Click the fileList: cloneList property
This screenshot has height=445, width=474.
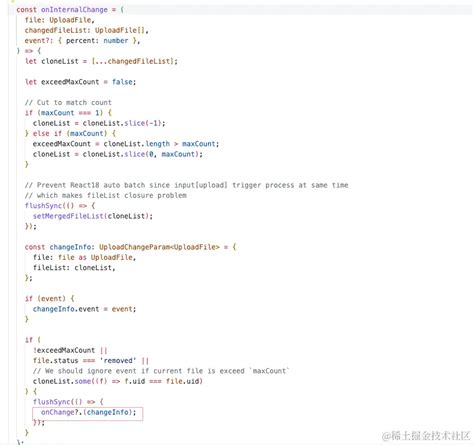click(74, 268)
